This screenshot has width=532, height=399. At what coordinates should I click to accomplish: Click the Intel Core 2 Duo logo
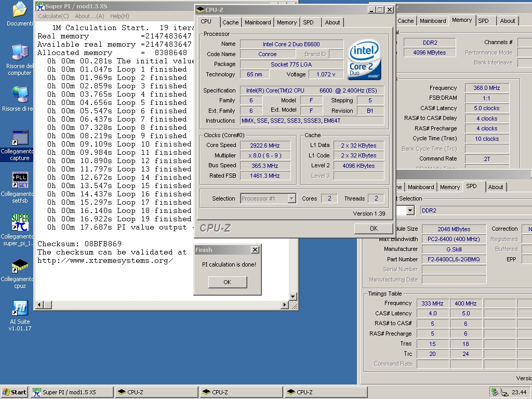click(364, 60)
